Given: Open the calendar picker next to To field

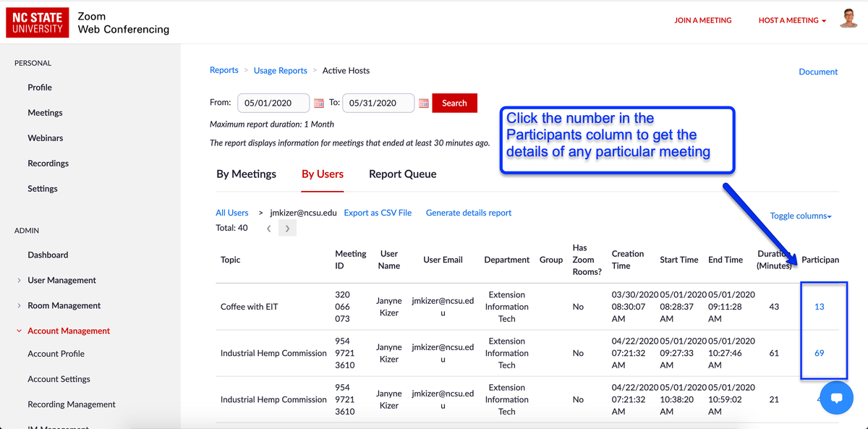Looking at the screenshot, I should coord(423,103).
